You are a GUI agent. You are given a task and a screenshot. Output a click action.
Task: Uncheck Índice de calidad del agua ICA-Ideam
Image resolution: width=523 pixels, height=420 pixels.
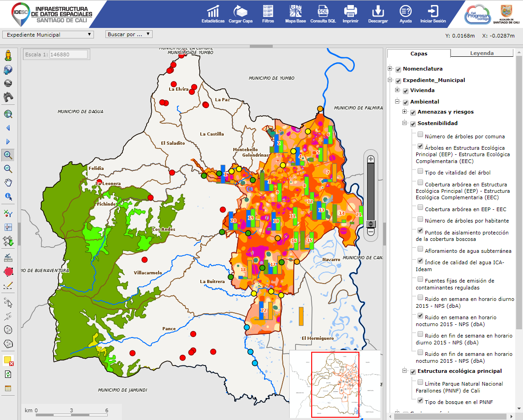[420, 261]
